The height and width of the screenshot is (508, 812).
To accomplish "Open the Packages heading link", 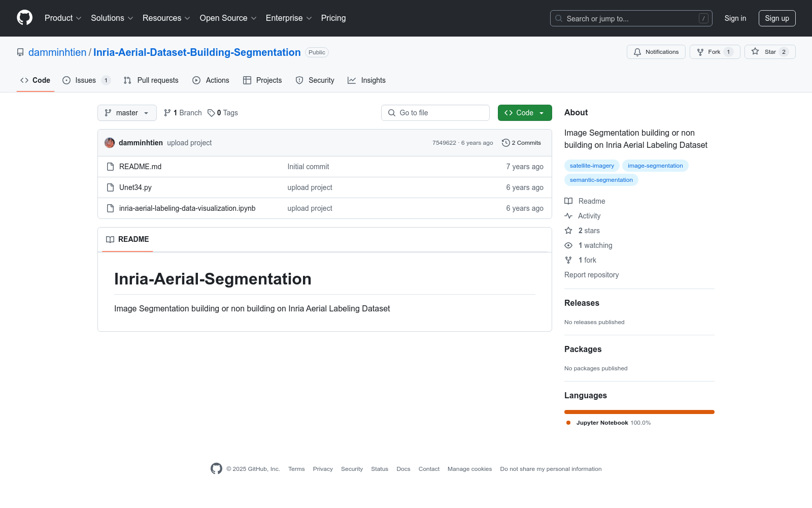I will (583, 349).
